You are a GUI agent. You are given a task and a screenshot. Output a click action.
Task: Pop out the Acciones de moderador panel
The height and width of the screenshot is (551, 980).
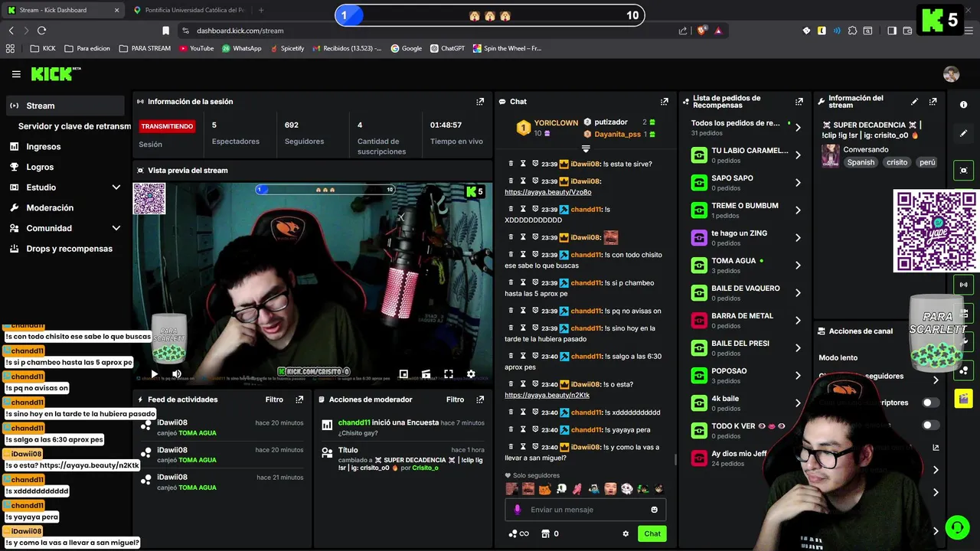click(x=480, y=399)
